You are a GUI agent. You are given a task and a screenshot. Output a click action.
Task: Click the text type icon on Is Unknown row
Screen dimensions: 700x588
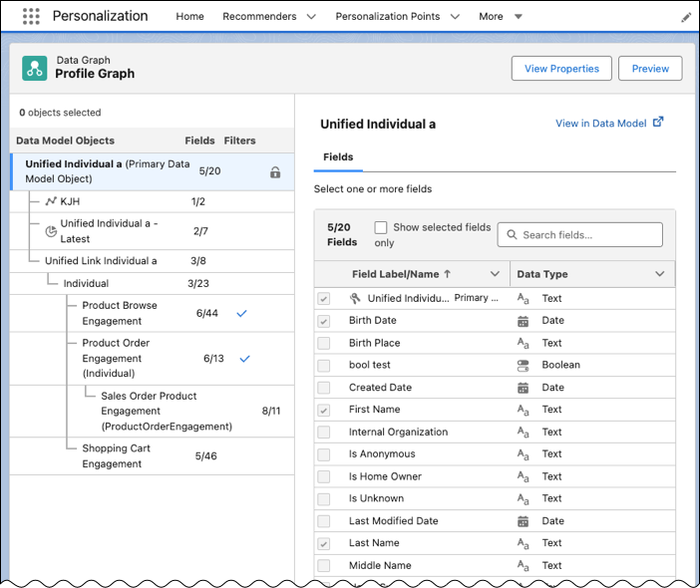coord(523,498)
